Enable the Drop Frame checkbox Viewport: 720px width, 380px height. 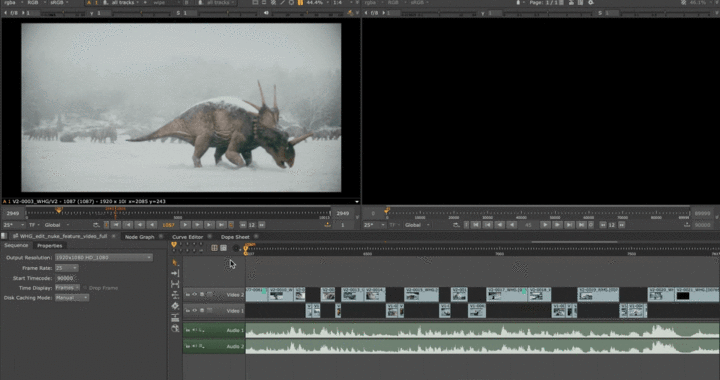(x=85, y=288)
